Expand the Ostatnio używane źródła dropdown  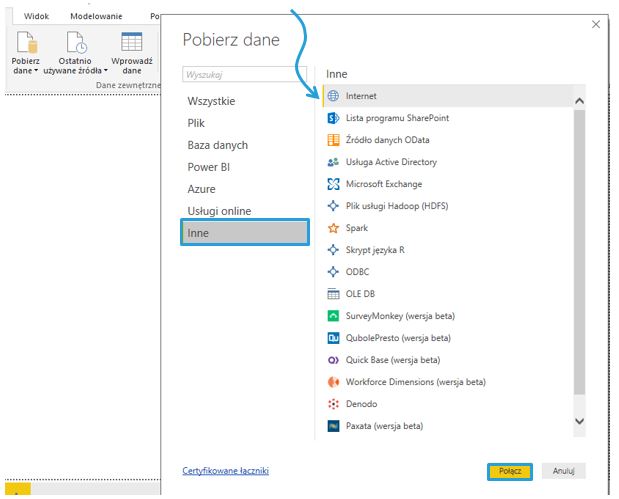coord(100,72)
